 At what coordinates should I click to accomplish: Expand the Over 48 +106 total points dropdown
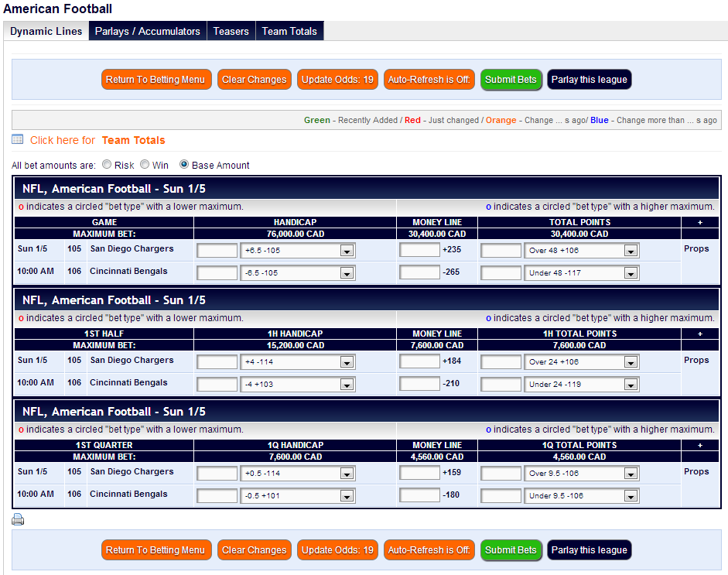click(x=631, y=251)
